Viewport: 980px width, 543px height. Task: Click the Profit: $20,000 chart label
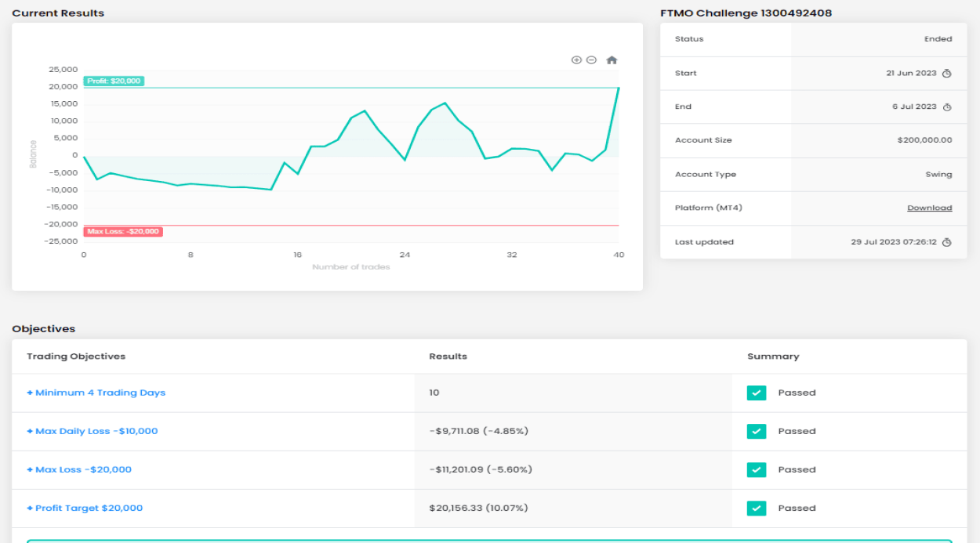pos(114,81)
